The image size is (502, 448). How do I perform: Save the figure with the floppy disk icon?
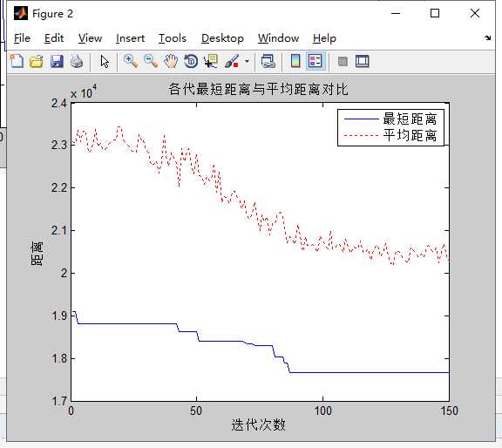tap(57, 61)
